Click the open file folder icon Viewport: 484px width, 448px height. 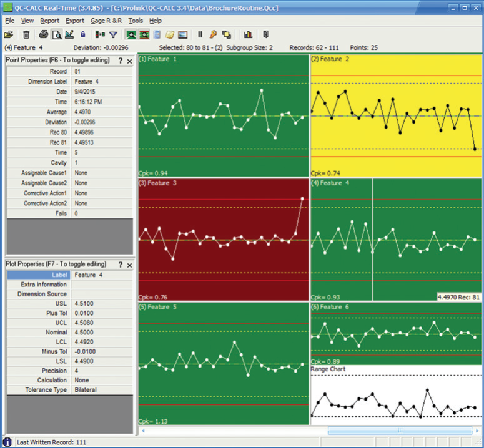8,34
